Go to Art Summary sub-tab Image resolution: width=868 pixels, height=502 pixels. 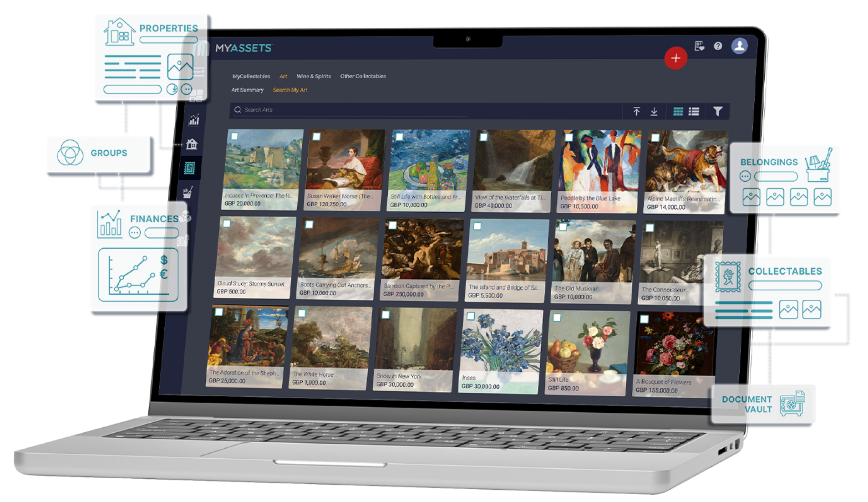click(247, 90)
